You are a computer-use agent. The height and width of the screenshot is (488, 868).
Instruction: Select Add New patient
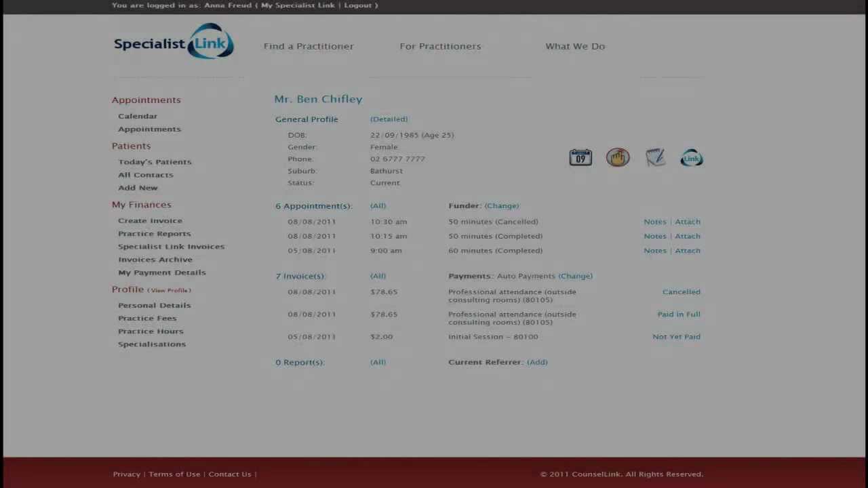[138, 188]
